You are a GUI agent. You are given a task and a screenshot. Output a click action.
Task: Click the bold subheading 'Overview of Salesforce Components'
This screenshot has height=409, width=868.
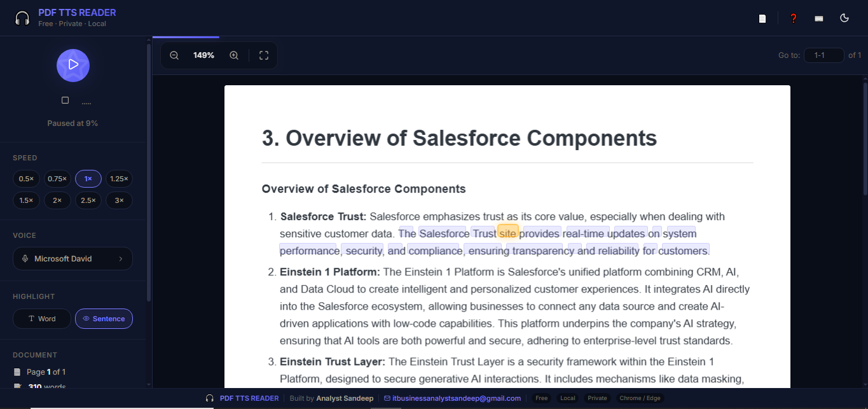(x=364, y=189)
